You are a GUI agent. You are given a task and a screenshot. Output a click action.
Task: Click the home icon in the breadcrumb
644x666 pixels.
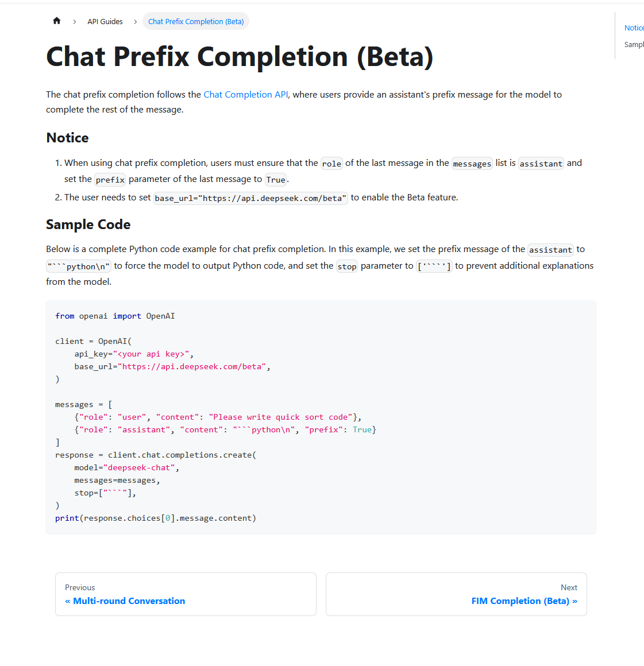pos(56,21)
